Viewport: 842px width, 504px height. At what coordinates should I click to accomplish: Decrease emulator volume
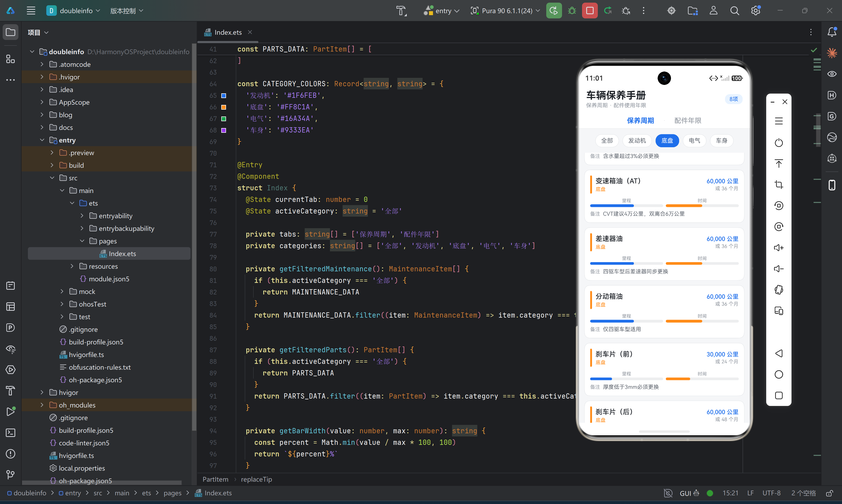(779, 269)
